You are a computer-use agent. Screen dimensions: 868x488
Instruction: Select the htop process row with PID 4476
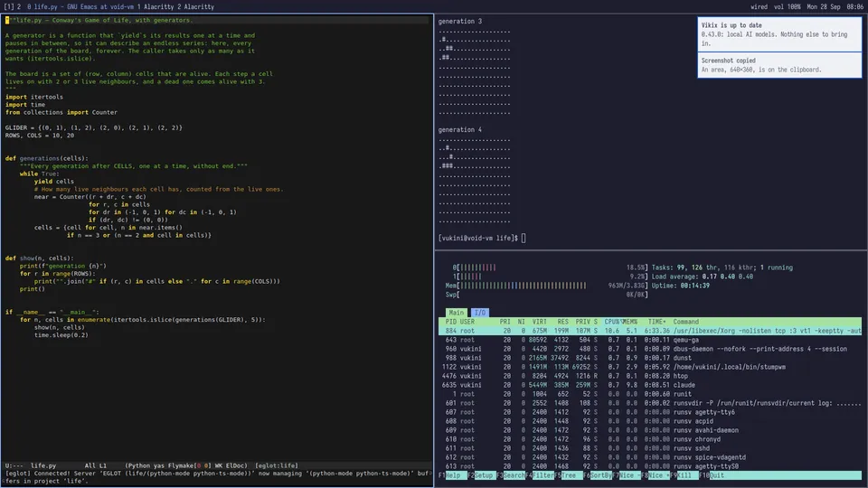tap(650, 376)
